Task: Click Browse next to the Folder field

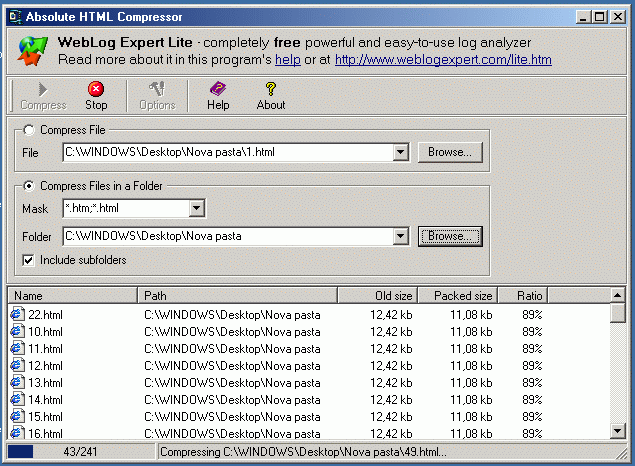Action: point(450,236)
